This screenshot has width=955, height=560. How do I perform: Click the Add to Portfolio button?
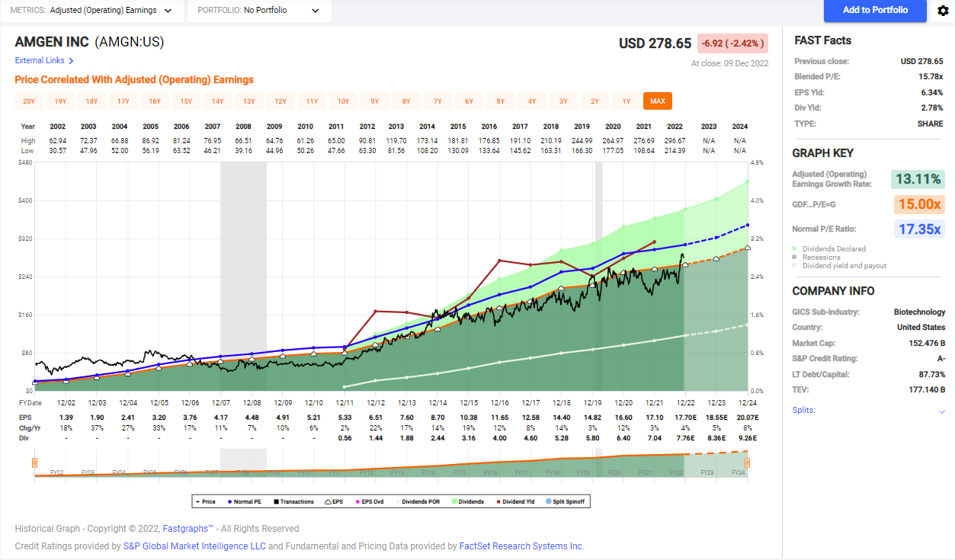coord(875,11)
